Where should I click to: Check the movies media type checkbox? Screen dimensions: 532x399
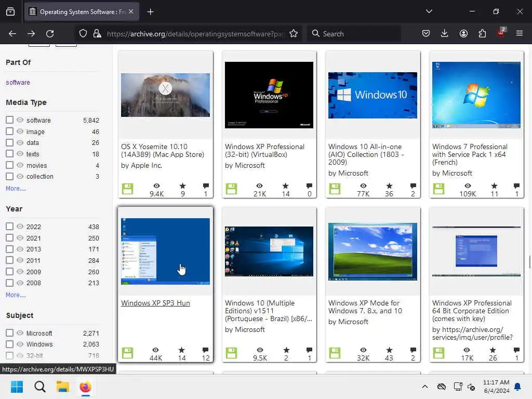pos(9,165)
